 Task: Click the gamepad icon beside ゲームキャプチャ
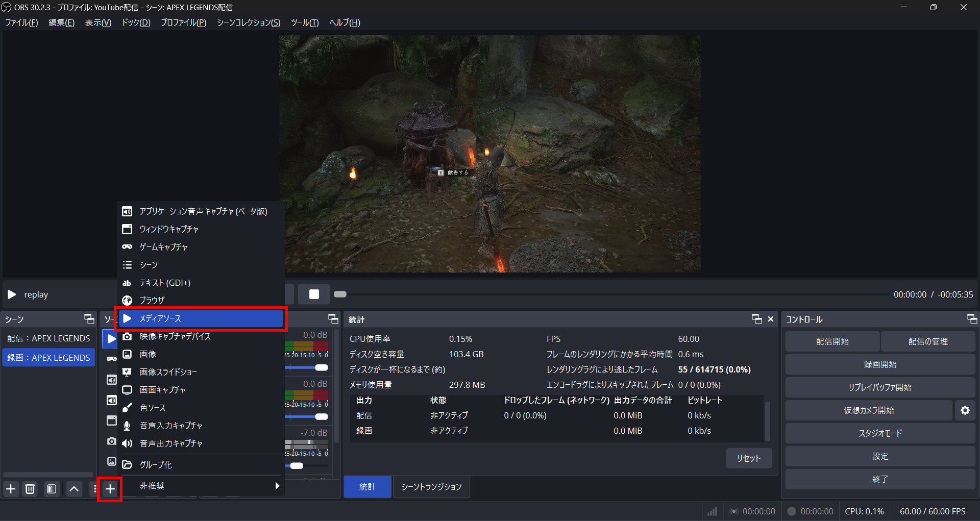coord(127,247)
